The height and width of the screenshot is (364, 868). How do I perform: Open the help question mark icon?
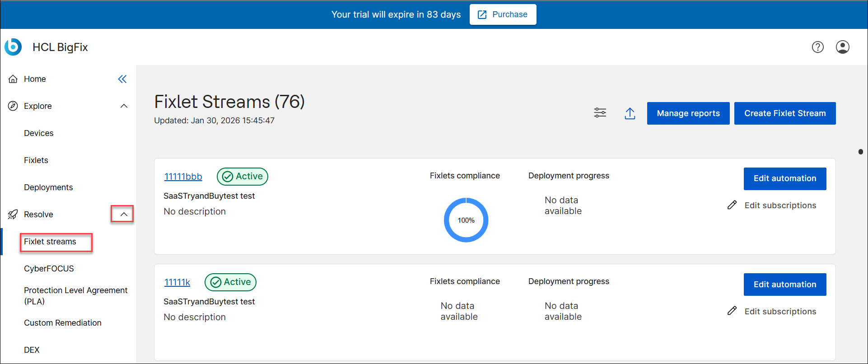817,47
